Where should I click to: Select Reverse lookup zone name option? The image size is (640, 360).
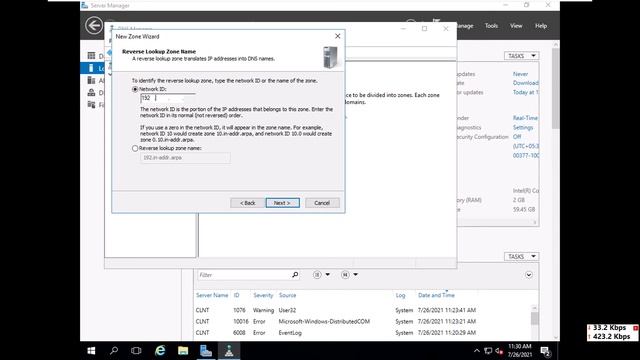[x=135, y=149]
